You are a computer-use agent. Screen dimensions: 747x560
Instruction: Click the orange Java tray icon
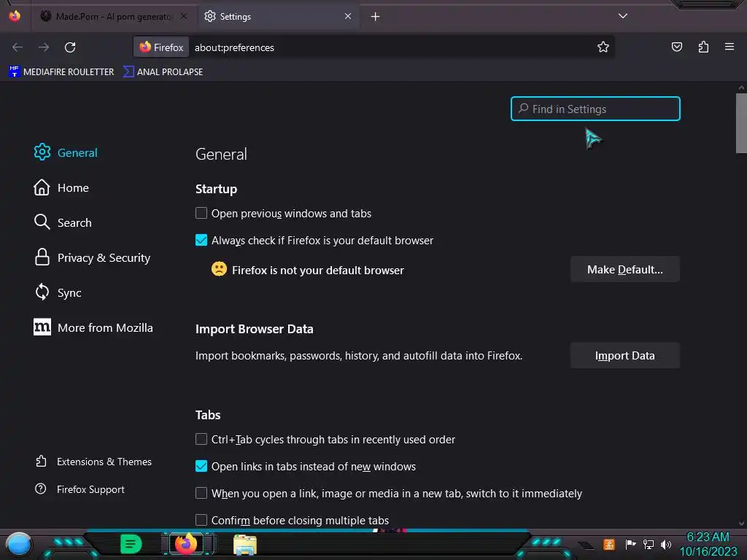click(x=609, y=544)
